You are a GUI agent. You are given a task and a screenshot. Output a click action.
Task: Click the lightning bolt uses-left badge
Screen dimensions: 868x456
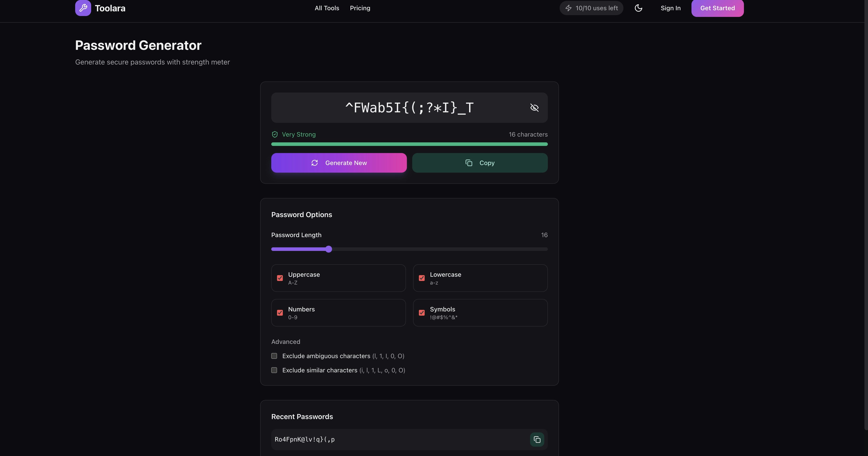click(x=591, y=8)
